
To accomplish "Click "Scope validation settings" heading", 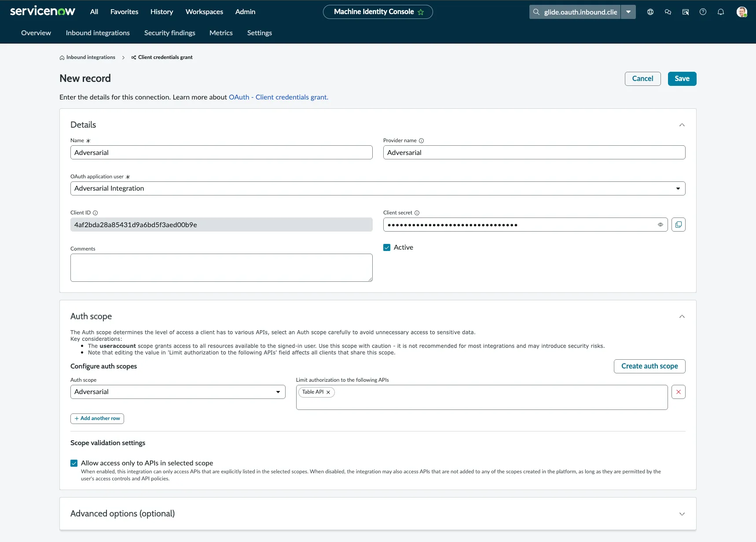I will click(x=108, y=443).
